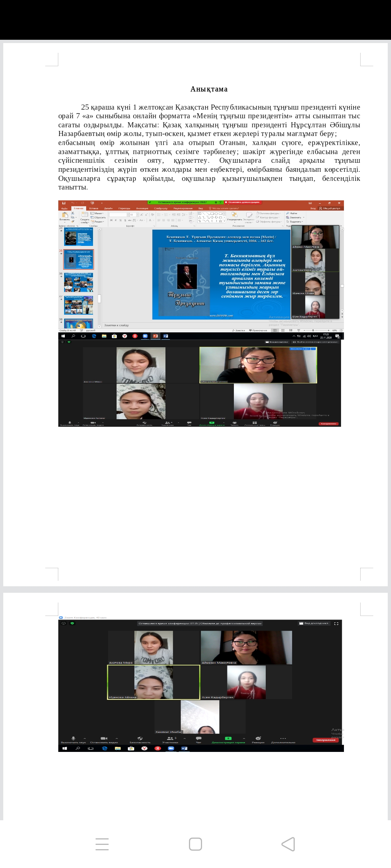The image size is (391, 868).
Task: Open the Заменить dropdown in PowerPoint ribbon
Action: 295,217
